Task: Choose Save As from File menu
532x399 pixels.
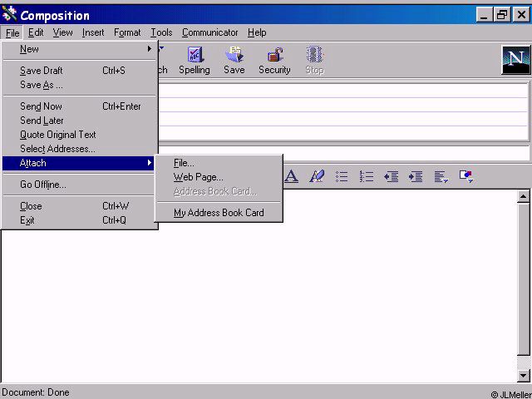Action: tap(80, 85)
